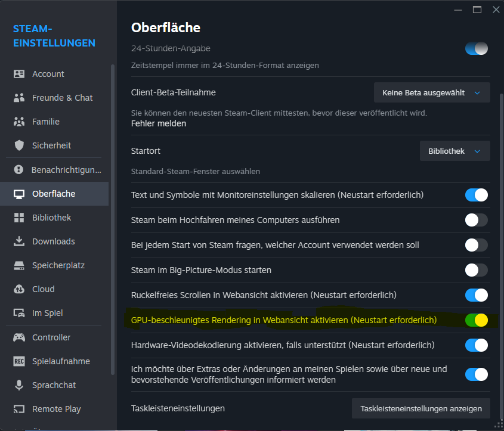Toggle asking which account at Steam start
Viewport: 504px width, 431px height.
(x=477, y=245)
